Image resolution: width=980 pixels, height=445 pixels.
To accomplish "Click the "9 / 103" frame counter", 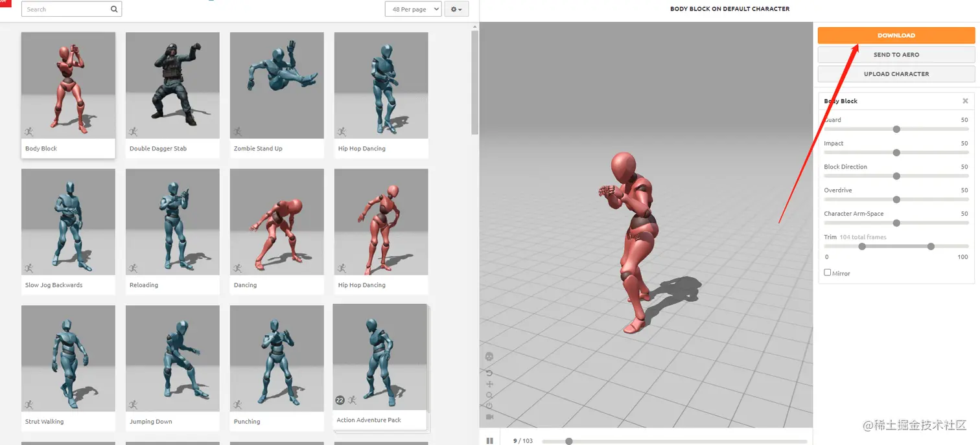I will (x=523, y=441).
